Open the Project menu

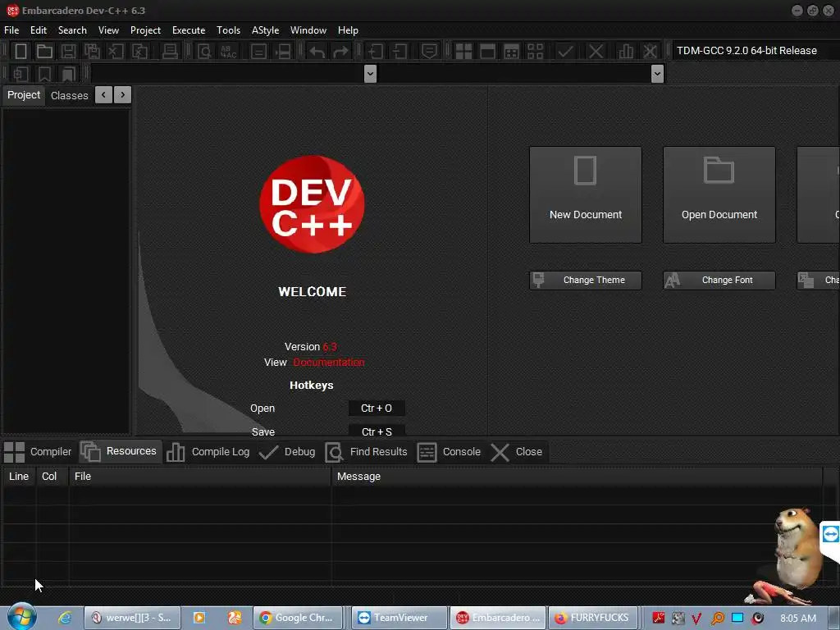click(145, 30)
